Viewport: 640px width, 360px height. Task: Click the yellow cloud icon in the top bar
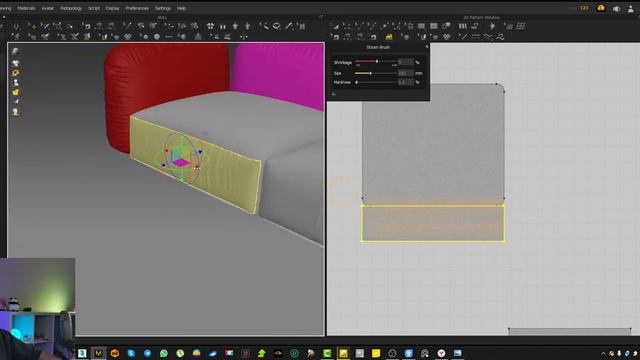(601, 8)
